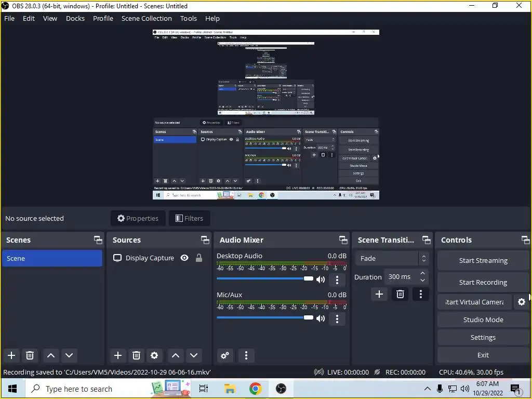Viewport: 532px width, 399px height.
Task: Delete selected source with trash icon
Action: point(137,355)
